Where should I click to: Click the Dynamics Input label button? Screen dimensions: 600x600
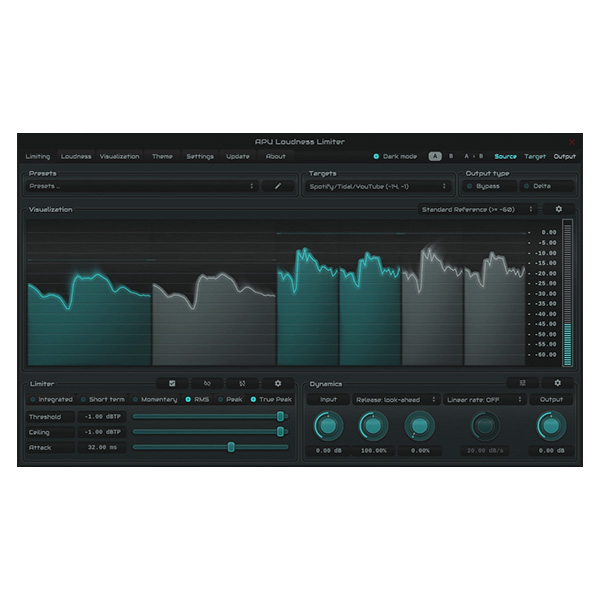tap(328, 399)
